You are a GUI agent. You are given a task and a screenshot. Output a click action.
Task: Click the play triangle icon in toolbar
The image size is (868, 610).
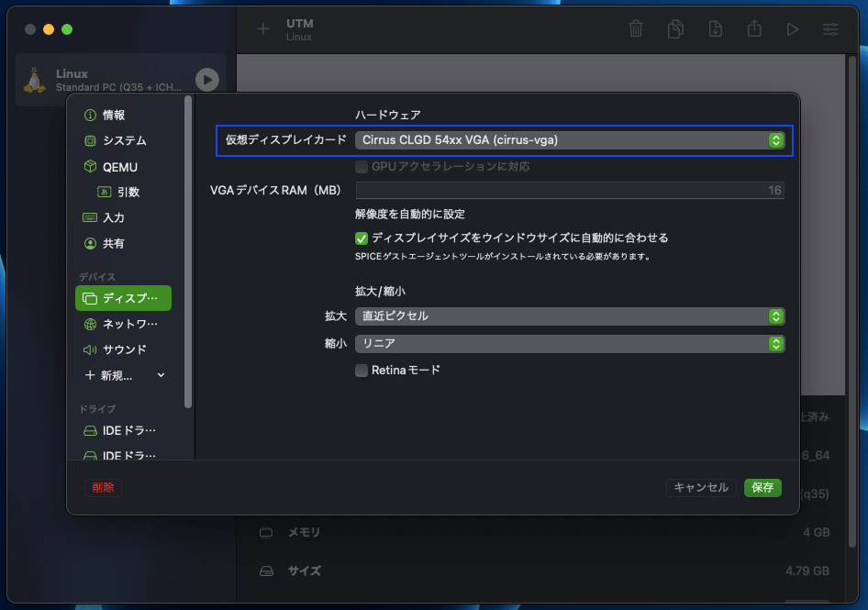click(x=793, y=28)
